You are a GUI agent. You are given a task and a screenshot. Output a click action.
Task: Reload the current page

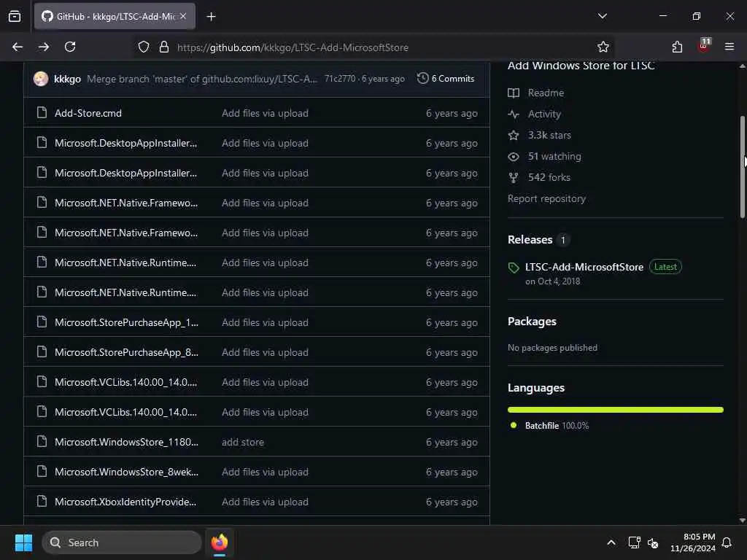(x=70, y=47)
